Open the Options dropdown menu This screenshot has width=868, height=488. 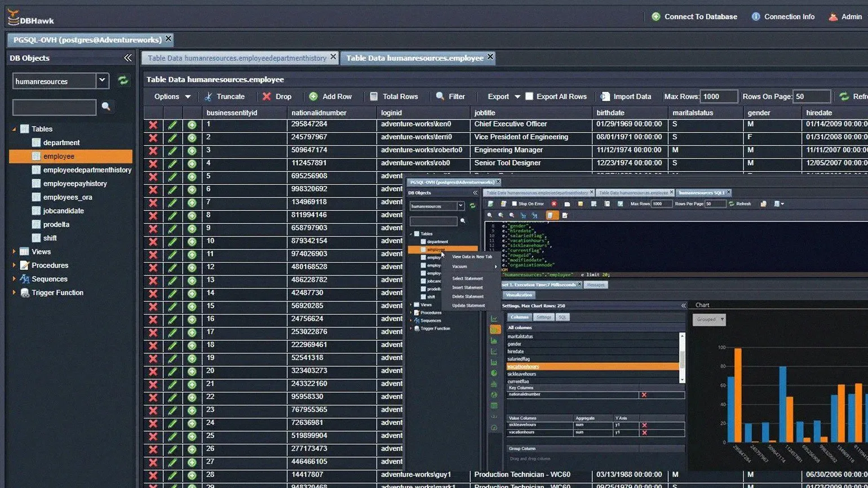(x=172, y=96)
